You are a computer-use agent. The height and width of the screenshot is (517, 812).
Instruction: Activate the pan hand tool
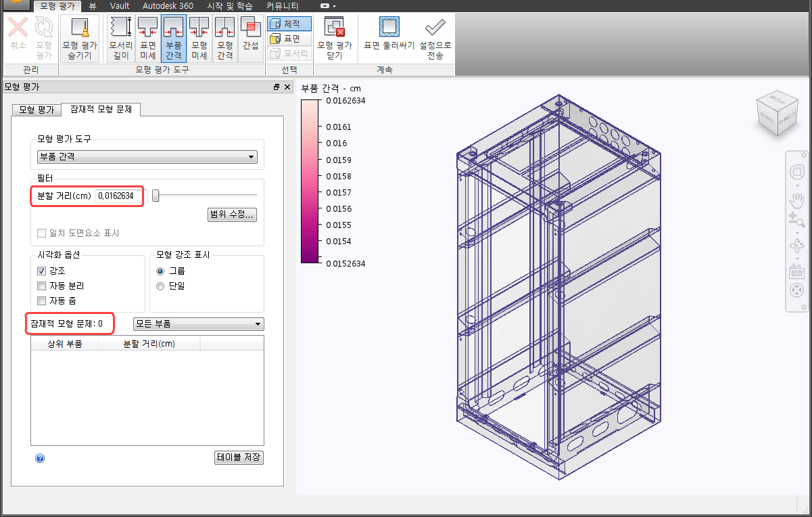click(x=796, y=200)
